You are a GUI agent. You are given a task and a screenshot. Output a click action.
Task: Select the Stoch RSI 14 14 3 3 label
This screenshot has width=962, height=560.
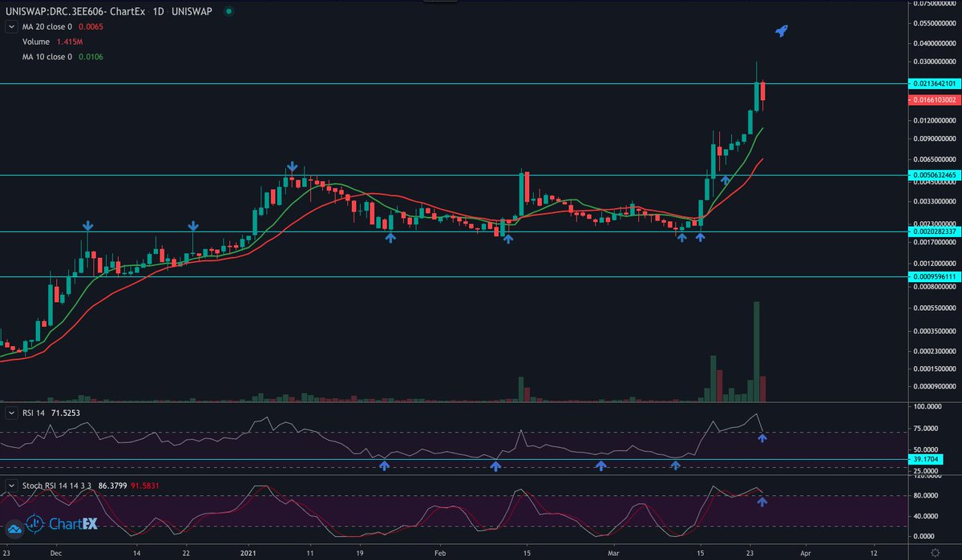[x=57, y=485]
